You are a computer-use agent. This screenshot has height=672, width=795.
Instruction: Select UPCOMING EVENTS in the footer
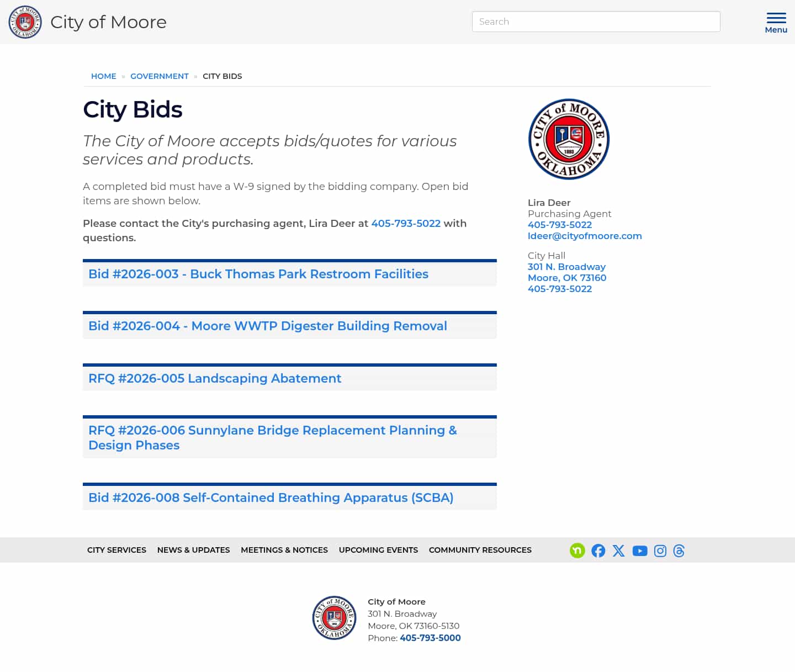click(x=378, y=550)
